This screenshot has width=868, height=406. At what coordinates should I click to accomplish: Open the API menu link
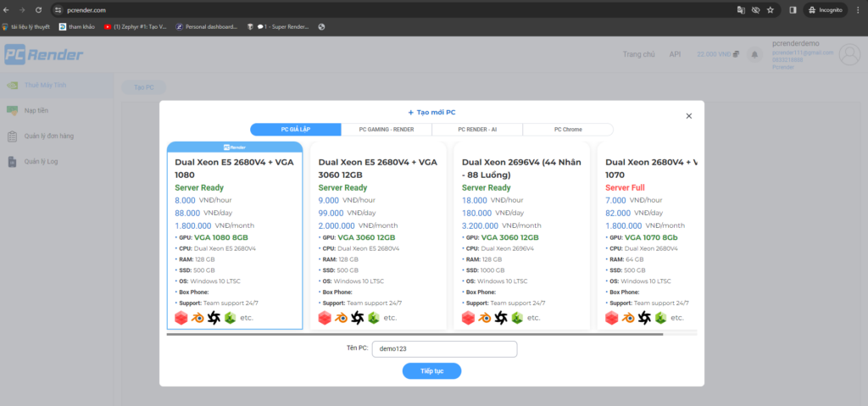click(x=675, y=54)
